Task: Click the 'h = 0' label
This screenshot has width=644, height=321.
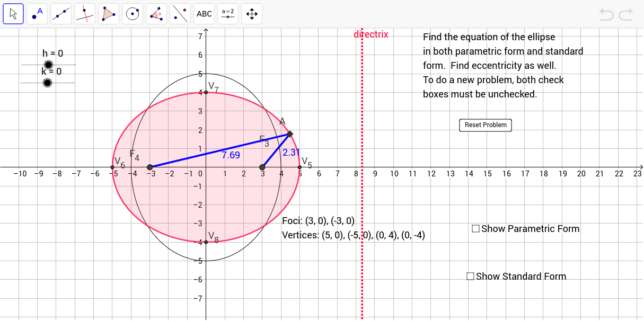Action: coord(52,53)
